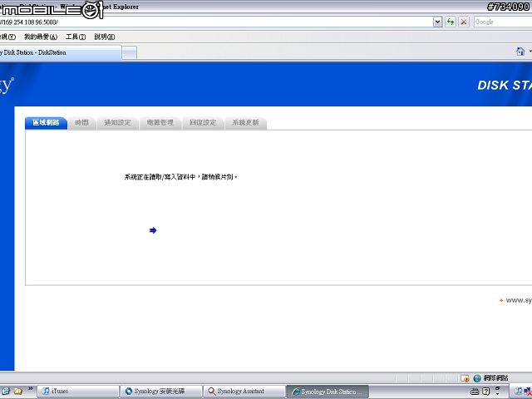Click the www.sy website link
The height and width of the screenshot is (399, 532).
click(x=519, y=300)
